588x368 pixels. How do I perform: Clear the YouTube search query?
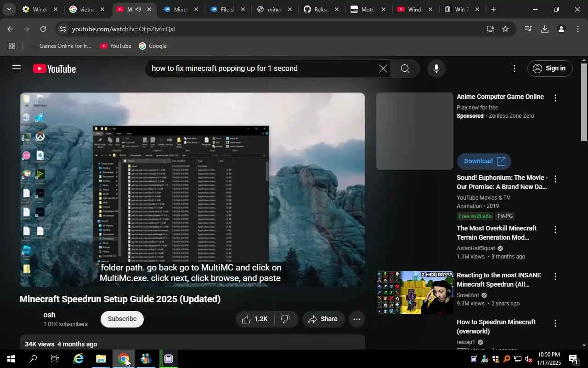pyautogui.click(x=383, y=69)
